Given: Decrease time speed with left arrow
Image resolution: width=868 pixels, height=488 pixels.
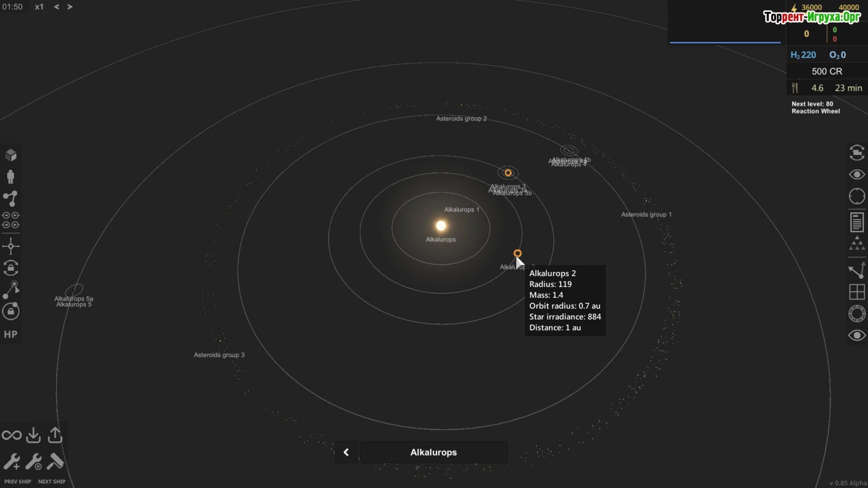Looking at the screenshot, I should pos(56,7).
